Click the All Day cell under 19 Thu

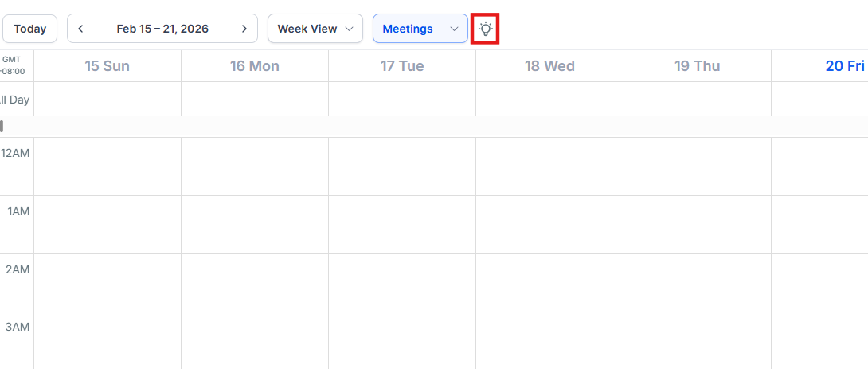[x=697, y=100]
